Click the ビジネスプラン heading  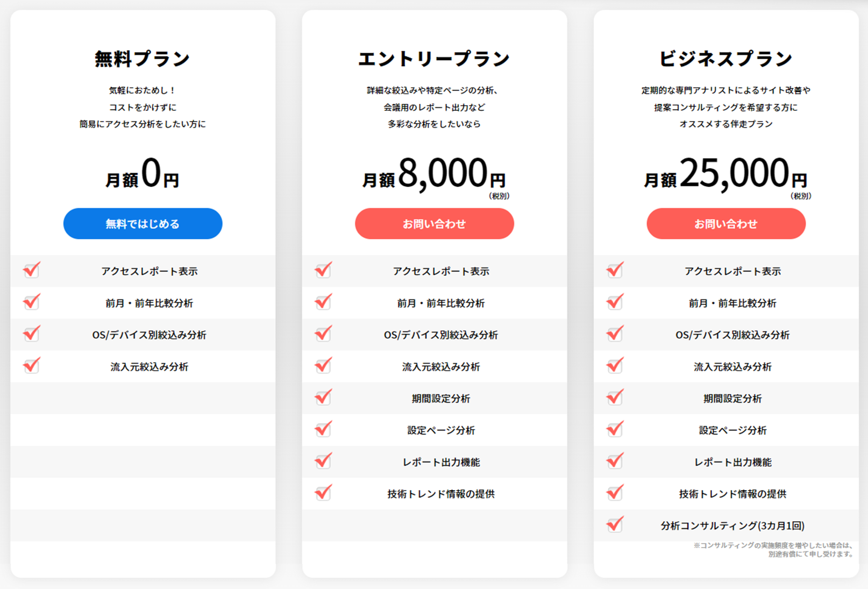click(x=725, y=59)
